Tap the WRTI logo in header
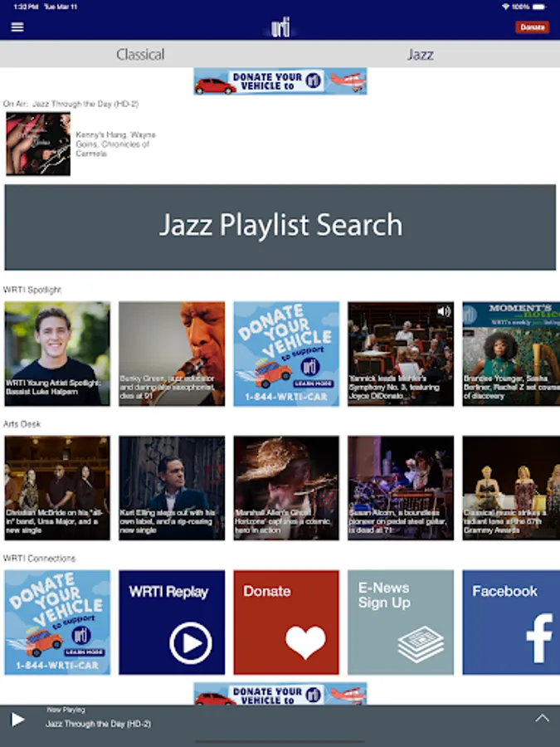Screen dimensions: 560x747 [280, 27]
